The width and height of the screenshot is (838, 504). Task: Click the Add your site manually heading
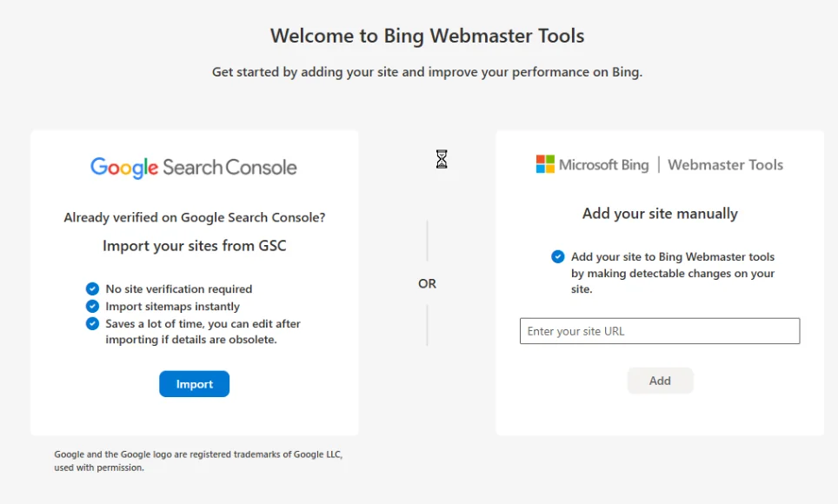coord(660,214)
